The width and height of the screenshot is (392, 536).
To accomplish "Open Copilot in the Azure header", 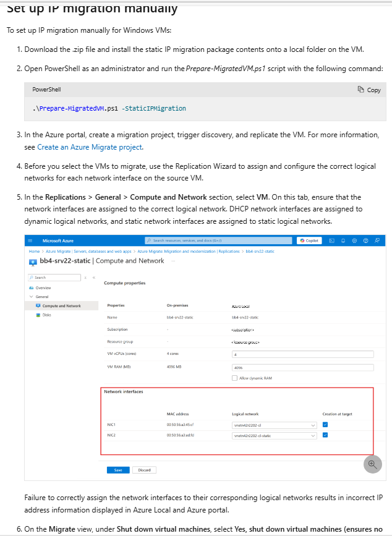I will coord(309,240).
